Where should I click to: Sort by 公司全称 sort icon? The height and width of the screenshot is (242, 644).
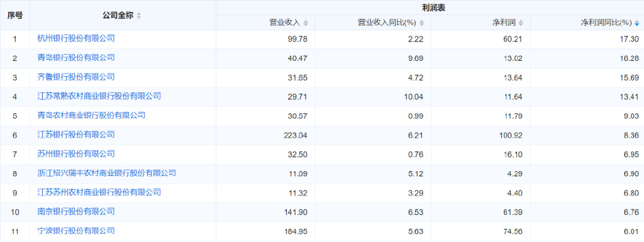click(x=139, y=16)
